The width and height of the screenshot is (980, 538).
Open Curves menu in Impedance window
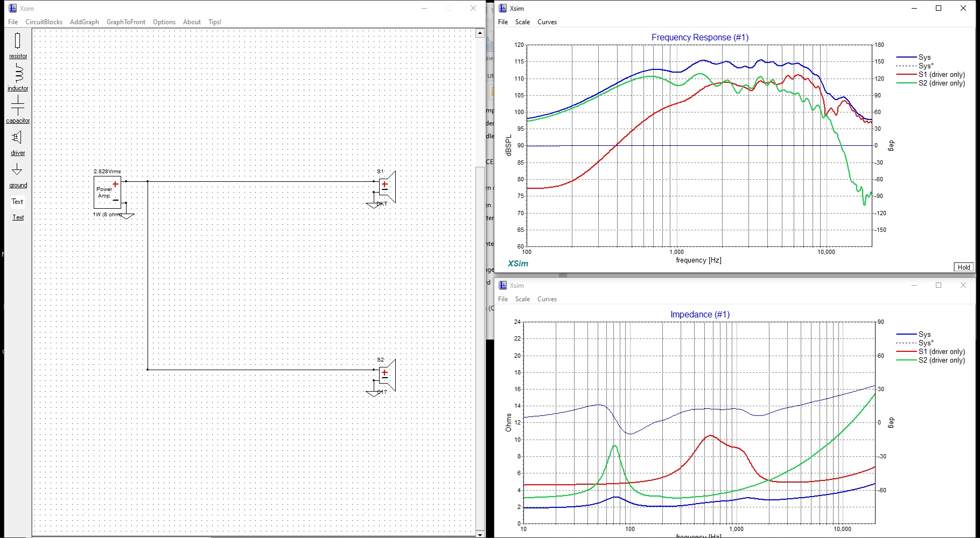pyautogui.click(x=547, y=299)
